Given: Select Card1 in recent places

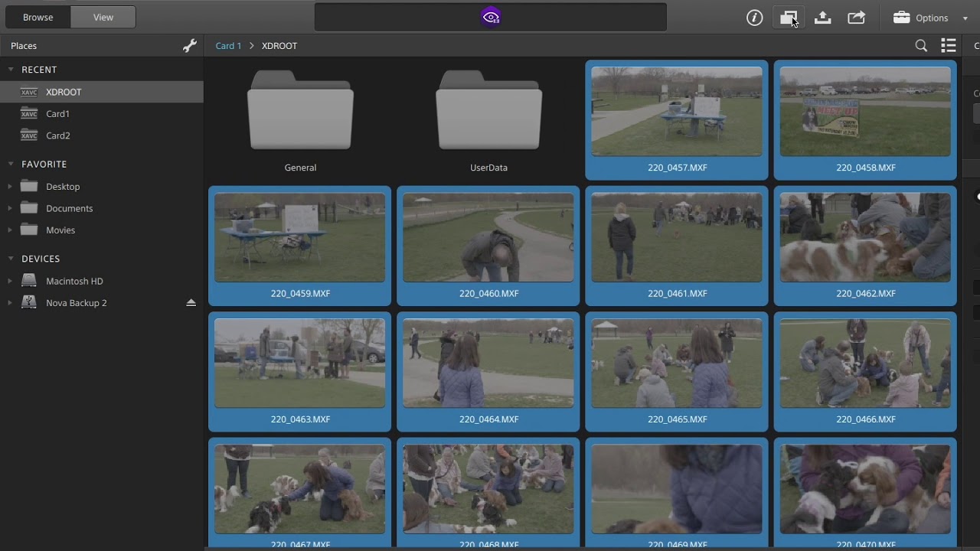Looking at the screenshot, I should [102, 113].
